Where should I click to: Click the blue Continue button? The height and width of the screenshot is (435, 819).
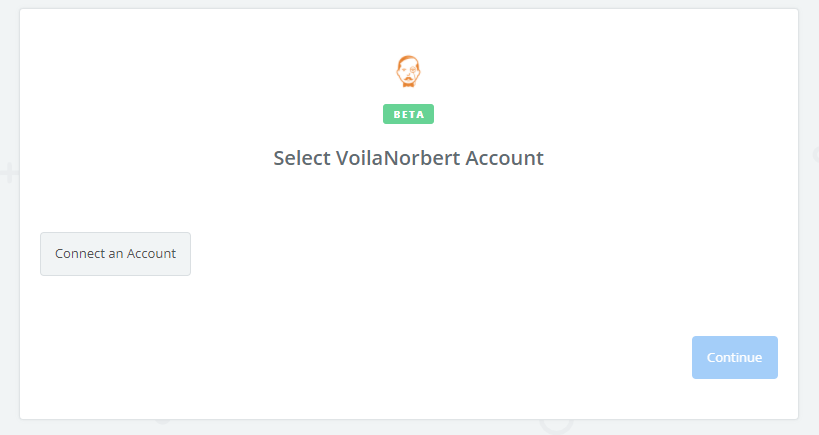coord(734,357)
